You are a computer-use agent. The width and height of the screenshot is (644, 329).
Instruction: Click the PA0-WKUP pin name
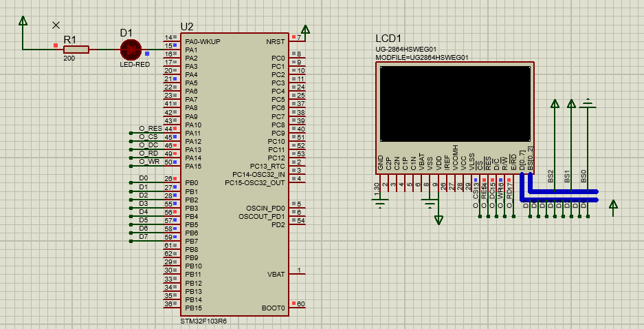click(203, 41)
